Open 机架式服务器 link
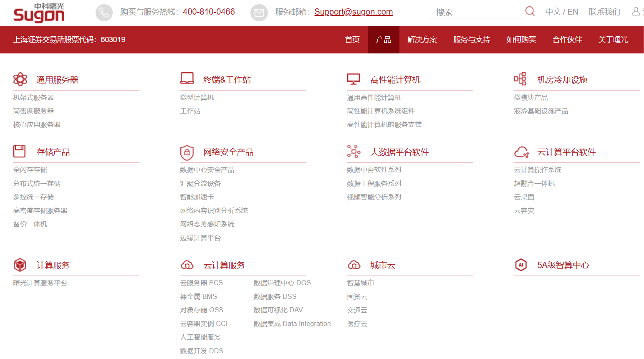 click(33, 97)
